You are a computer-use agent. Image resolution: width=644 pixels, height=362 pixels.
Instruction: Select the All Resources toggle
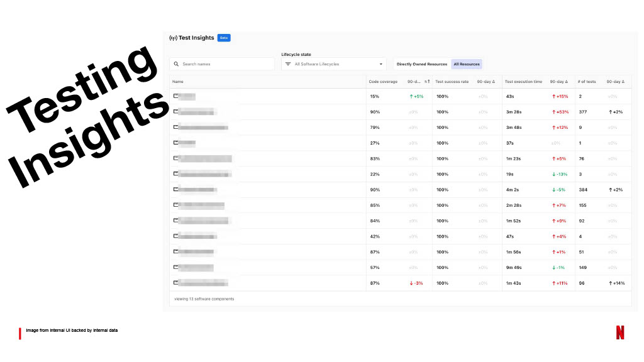pos(467,64)
